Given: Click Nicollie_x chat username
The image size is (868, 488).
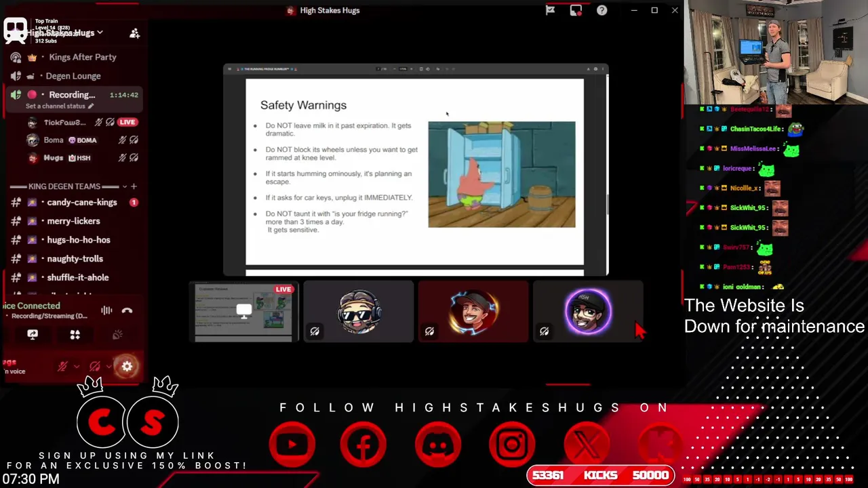Looking at the screenshot, I should click(x=745, y=188).
